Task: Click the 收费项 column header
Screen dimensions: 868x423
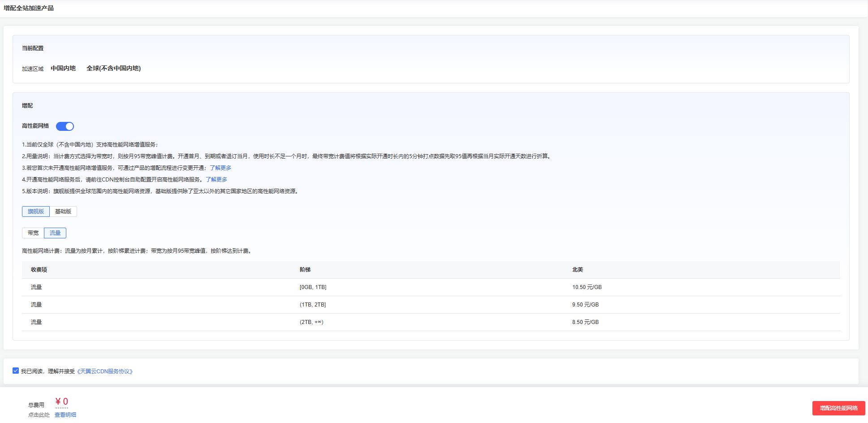Action: [x=39, y=270]
